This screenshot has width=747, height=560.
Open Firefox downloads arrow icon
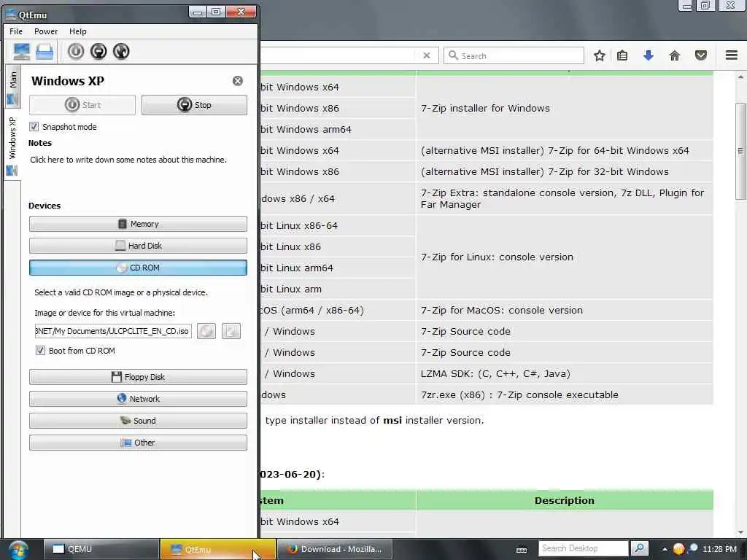pyautogui.click(x=649, y=55)
